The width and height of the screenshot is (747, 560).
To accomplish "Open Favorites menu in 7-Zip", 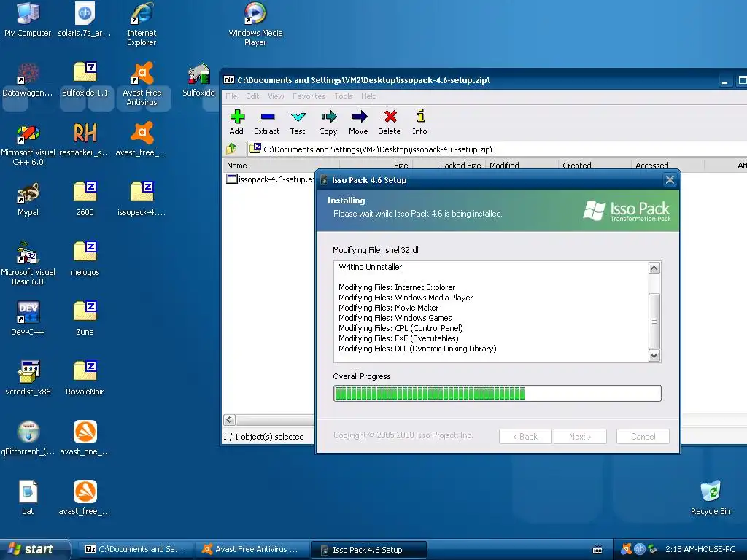I will pyautogui.click(x=309, y=96).
